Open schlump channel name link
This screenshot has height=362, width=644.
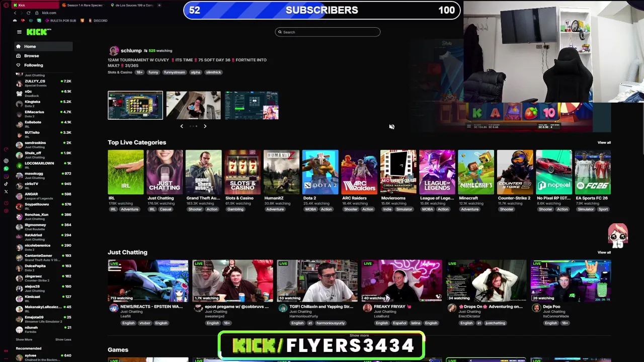click(x=131, y=51)
